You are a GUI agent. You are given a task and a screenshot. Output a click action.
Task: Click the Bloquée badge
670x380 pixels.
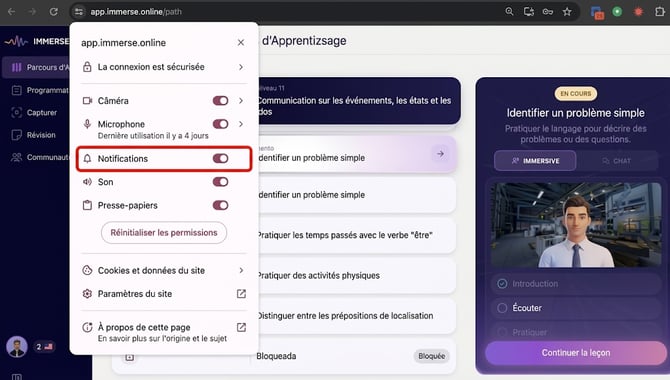[431, 356]
